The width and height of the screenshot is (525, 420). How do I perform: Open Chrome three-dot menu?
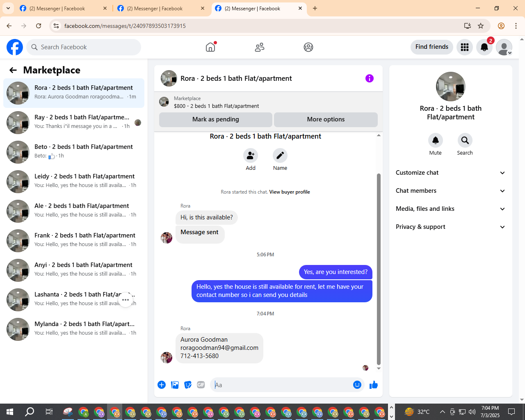(516, 26)
